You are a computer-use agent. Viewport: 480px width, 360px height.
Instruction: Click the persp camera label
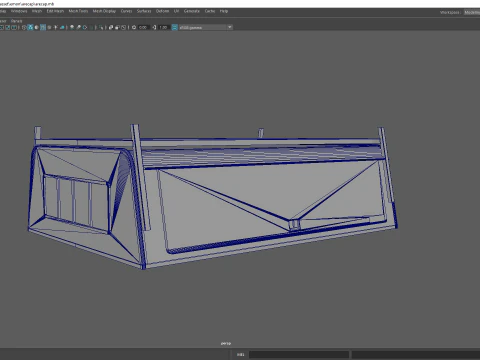click(226, 343)
